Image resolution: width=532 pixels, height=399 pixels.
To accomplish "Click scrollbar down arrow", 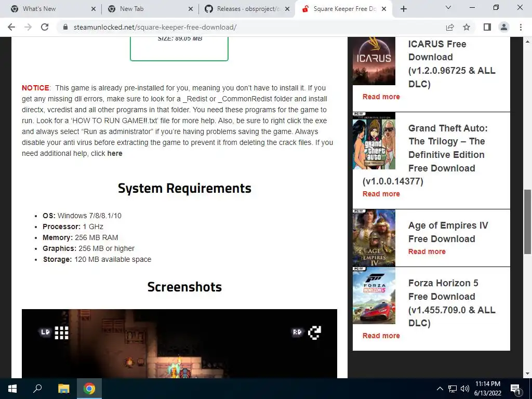I will (x=527, y=374).
